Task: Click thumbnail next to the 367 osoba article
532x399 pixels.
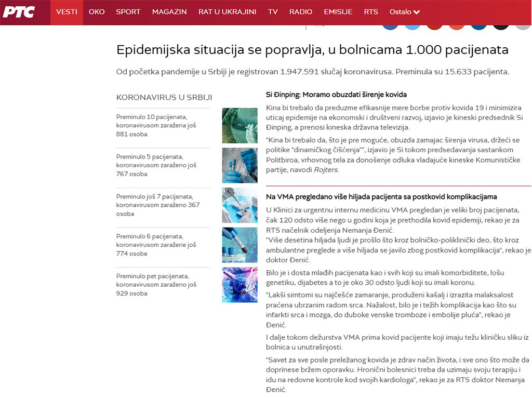Action: [240, 205]
